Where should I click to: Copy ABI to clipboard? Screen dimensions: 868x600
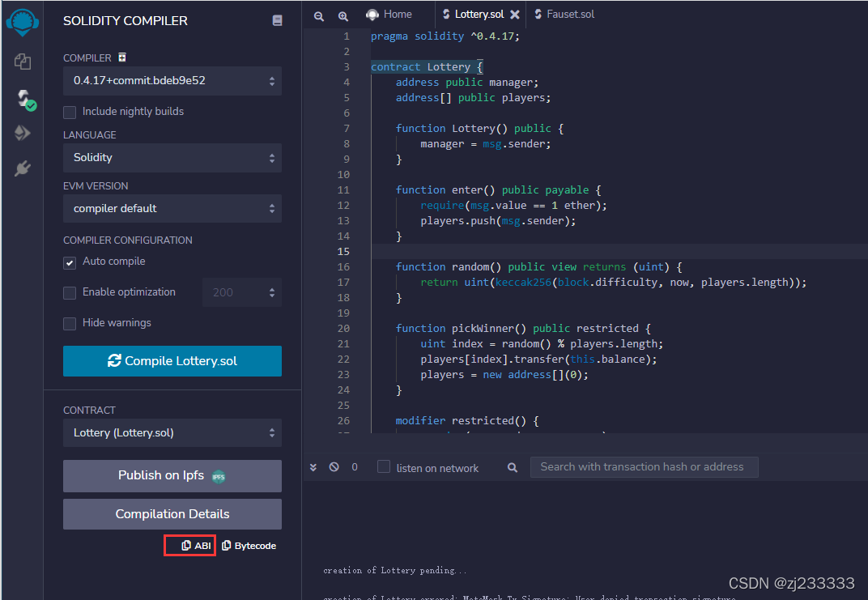pyautogui.click(x=196, y=546)
